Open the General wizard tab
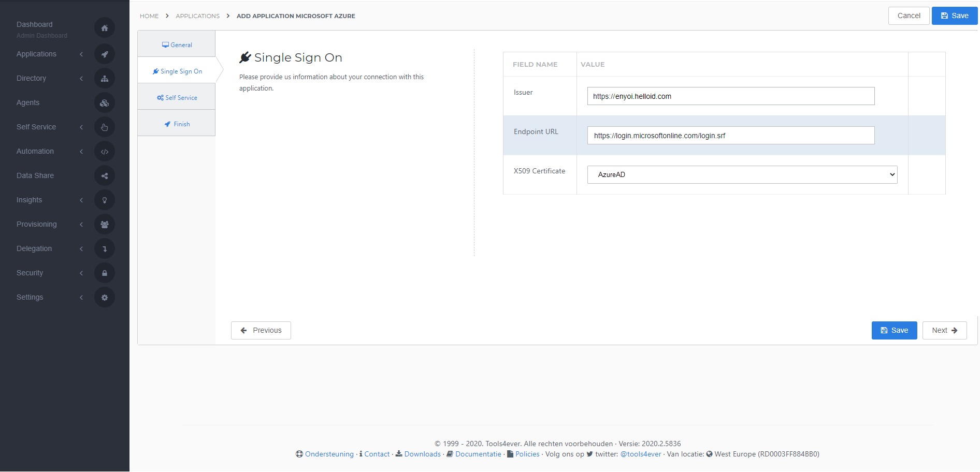 point(177,45)
